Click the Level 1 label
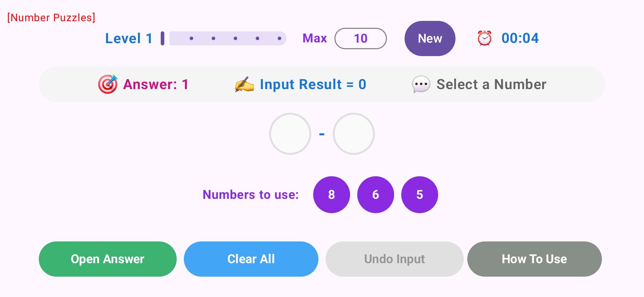The width and height of the screenshot is (644, 297). point(129,38)
